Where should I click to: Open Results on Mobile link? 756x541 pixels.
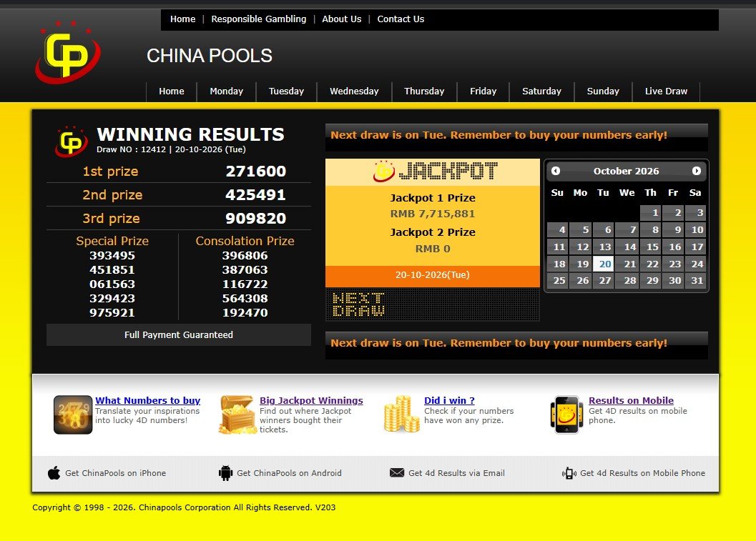(x=631, y=400)
